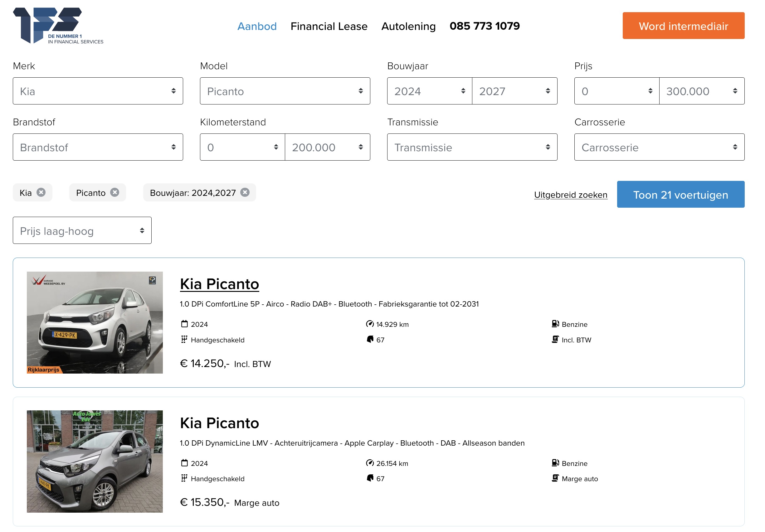Click the horsepower icon on the € 15.350 listing
765x532 pixels.
(370, 479)
